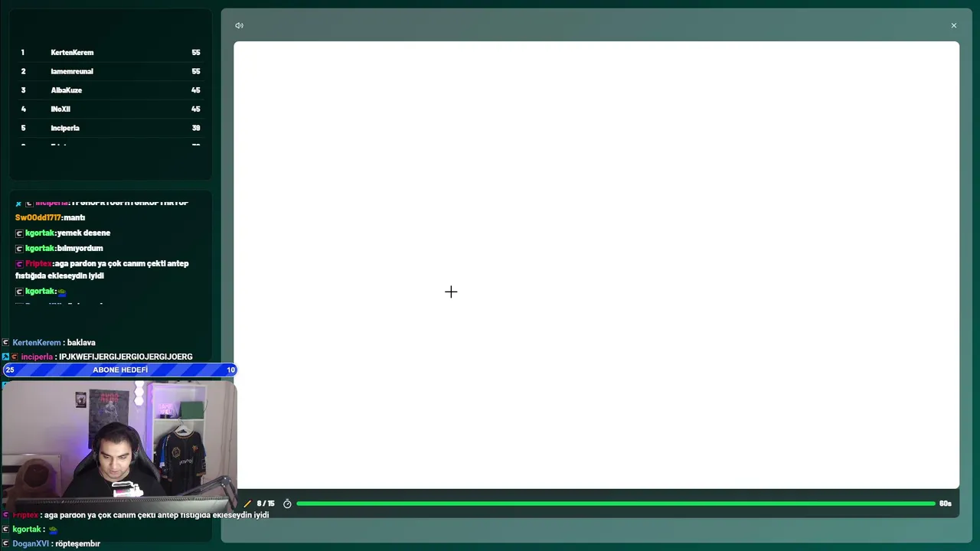The image size is (980, 551).
Task: Select INoXII leaderboard entry
Action: (x=110, y=109)
